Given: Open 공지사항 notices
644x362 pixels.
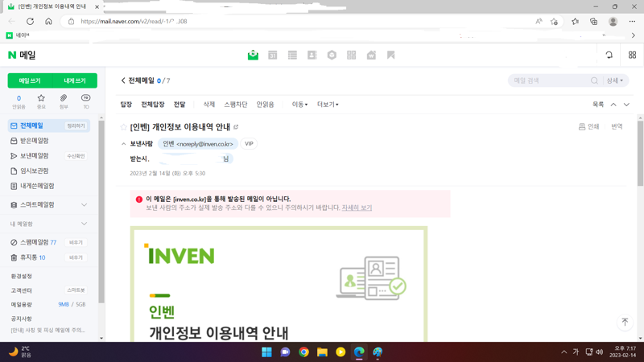Looking at the screenshot, I should [x=22, y=319].
